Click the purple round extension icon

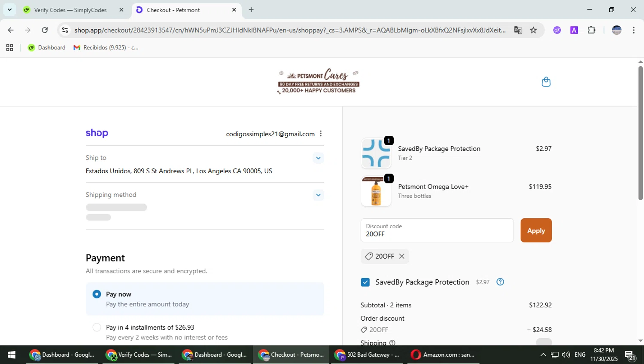[x=557, y=30]
